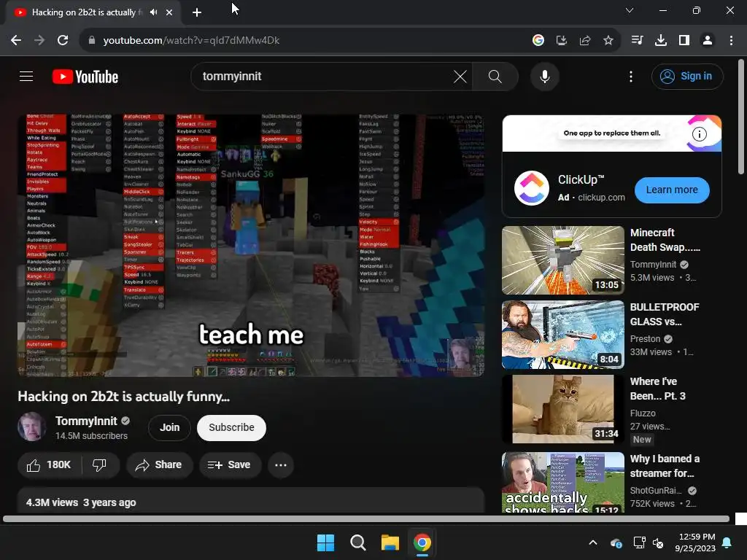Open Chrome media controls icon

click(637, 41)
